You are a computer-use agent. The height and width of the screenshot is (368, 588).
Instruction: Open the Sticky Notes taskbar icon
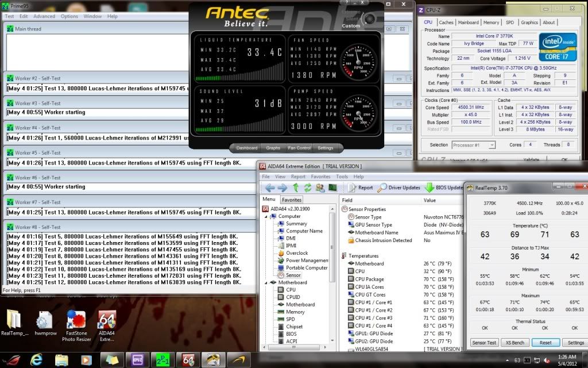(x=112, y=361)
